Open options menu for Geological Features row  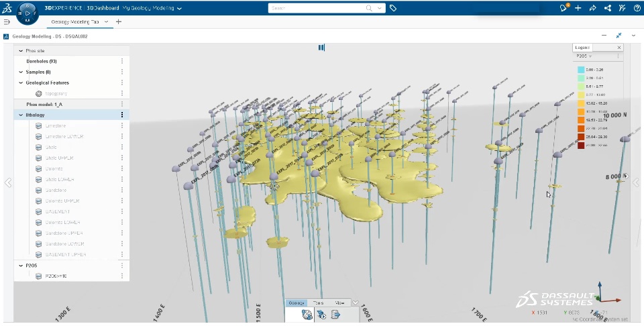coord(122,83)
